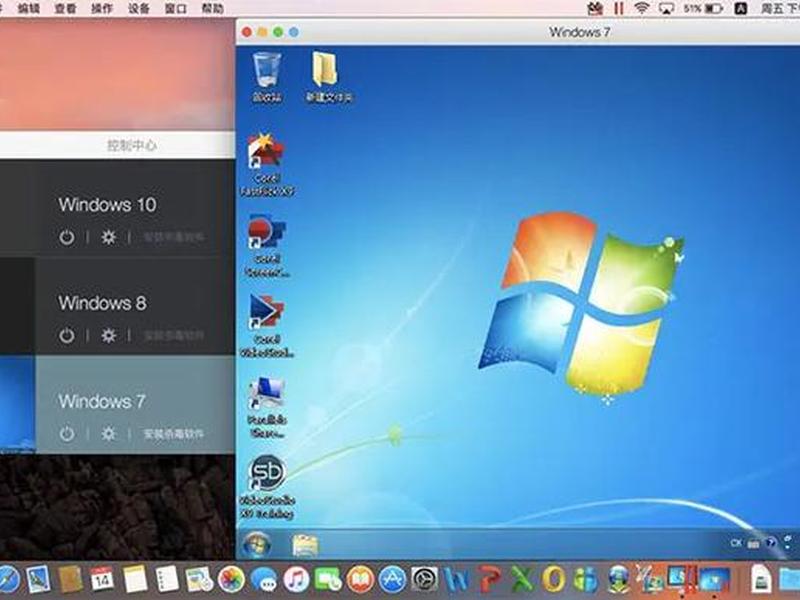Open Photos from the Dock
800x600 pixels.
coord(231,580)
